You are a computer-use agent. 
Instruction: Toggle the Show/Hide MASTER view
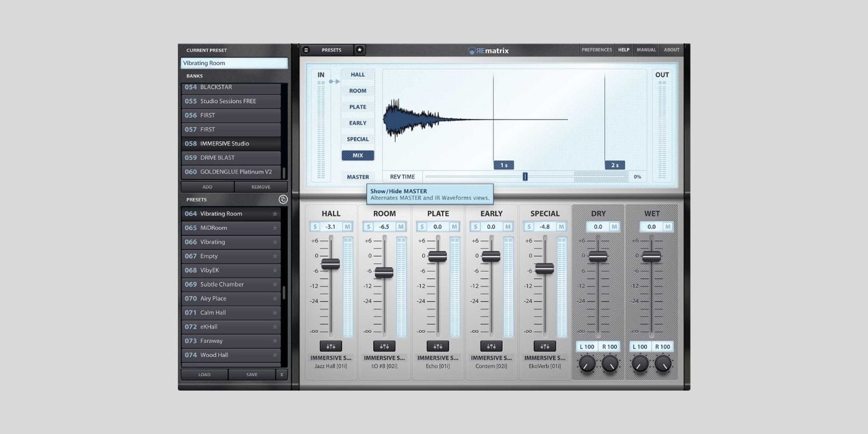(358, 177)
